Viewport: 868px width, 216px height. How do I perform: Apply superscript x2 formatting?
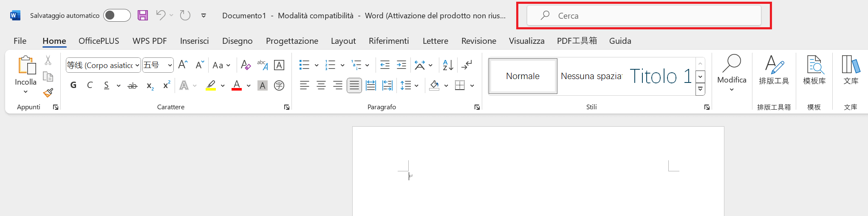[167, 85]
